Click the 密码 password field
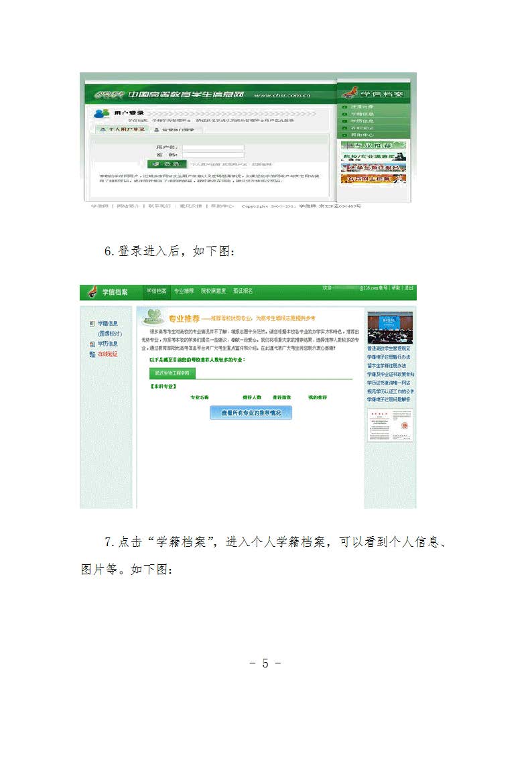This screenshot has height=776, width=532. click(213, 155)
